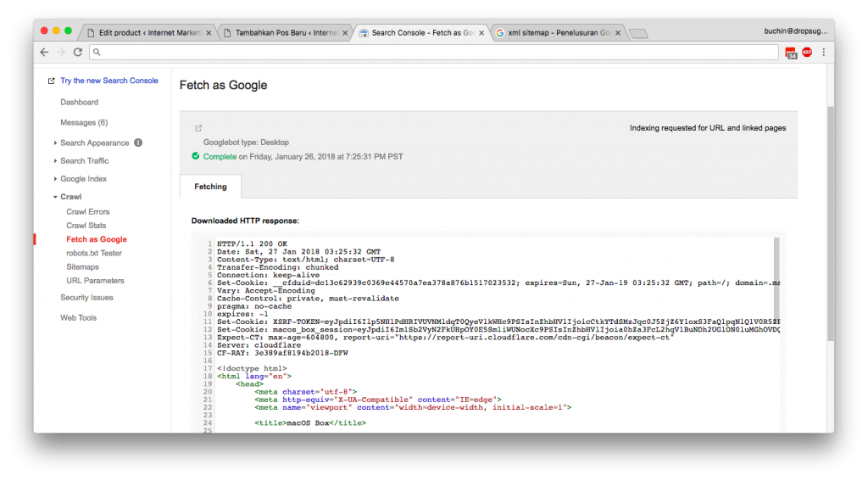The image size is (868, 481).
Task: Open Crawl Errors
Action: click(88, 212)
